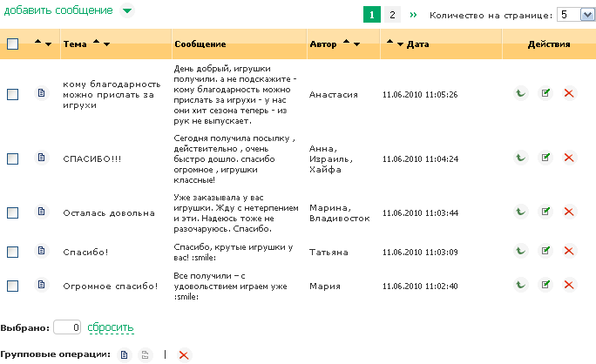
Task: Click reply icon for Анастасия's message
Action: pyautogui.click(x=521, y=94)
